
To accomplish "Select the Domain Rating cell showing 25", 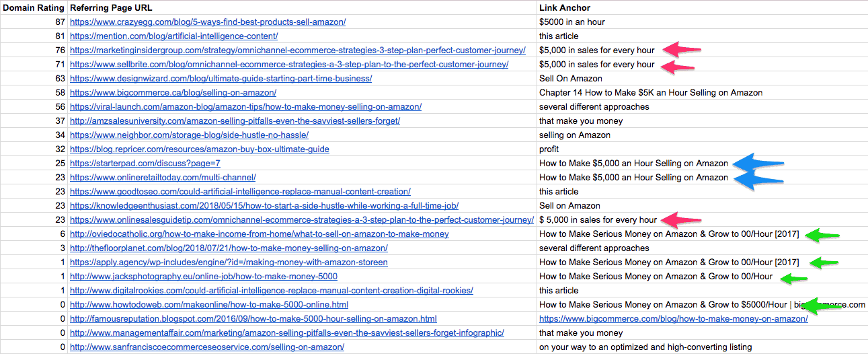I will (x=33, y=163).
